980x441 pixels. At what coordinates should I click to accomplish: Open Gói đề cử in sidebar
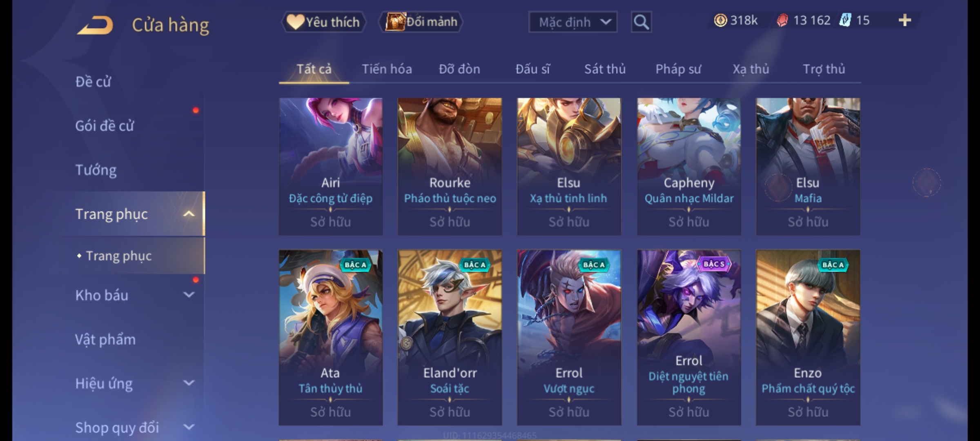tap(105, 126)
